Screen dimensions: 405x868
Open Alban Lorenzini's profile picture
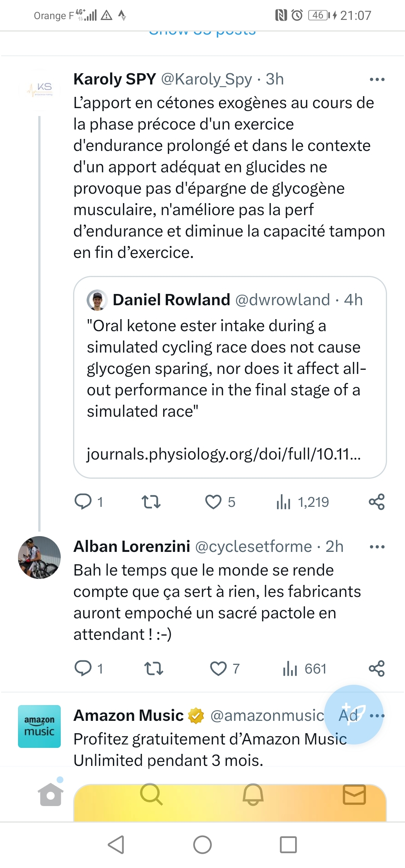[x=39, y=557]
